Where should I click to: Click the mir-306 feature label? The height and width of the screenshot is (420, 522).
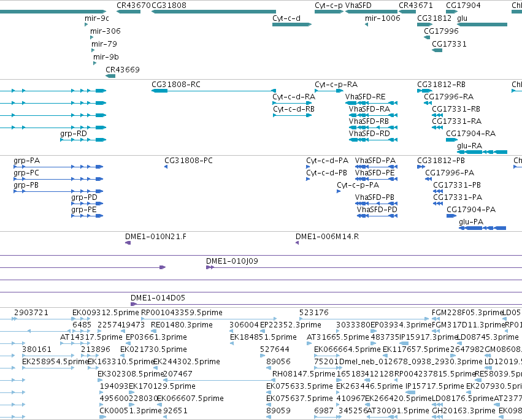coord(106,31)
